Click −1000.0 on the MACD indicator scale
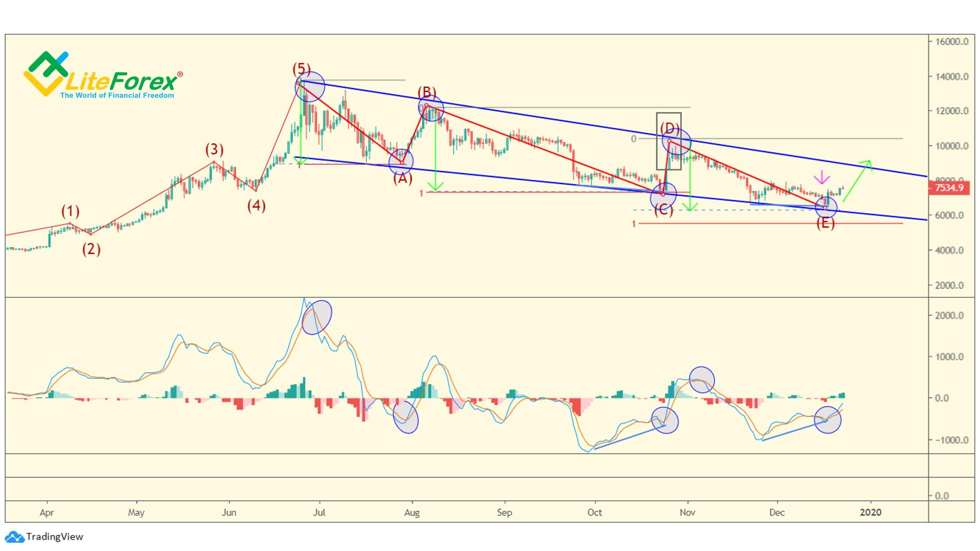Viewport: 980px width, 551px height. click(x=951, y=440)
